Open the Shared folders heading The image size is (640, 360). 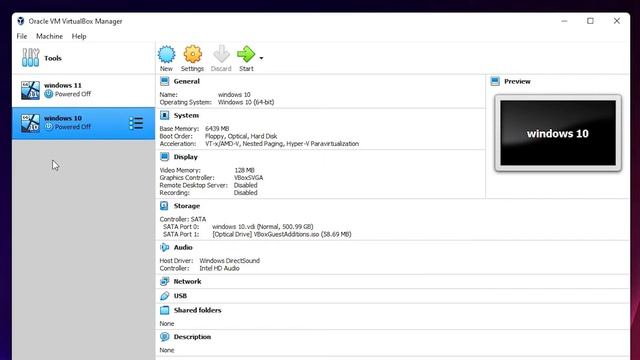coord(198,310)
